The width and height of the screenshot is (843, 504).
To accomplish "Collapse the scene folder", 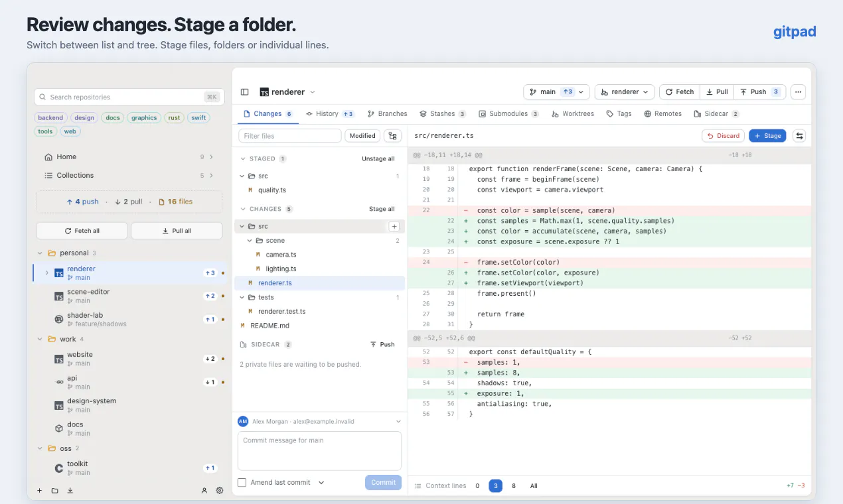I will (x=250, y=241).
